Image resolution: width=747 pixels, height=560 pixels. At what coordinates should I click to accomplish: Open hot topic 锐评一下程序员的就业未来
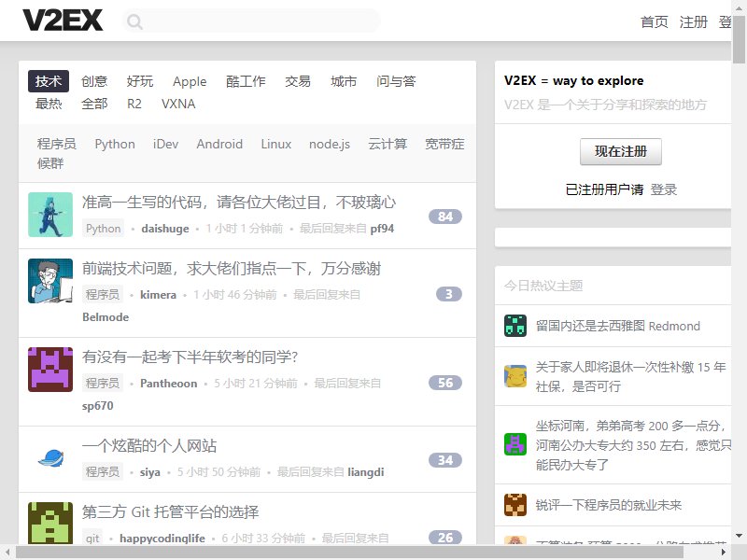[609, 505]
